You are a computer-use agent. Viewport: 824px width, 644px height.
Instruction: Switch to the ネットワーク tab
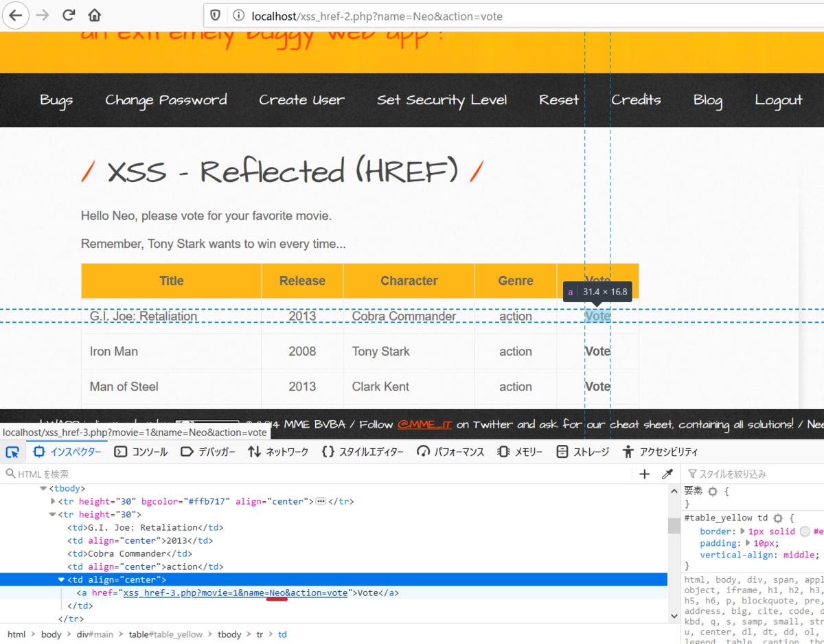click(278, 452)
